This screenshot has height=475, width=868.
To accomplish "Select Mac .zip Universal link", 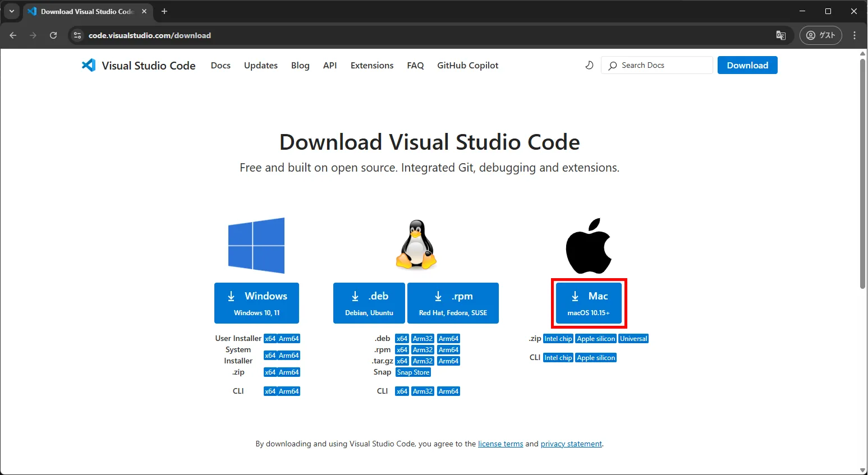I will click(633, 339).
